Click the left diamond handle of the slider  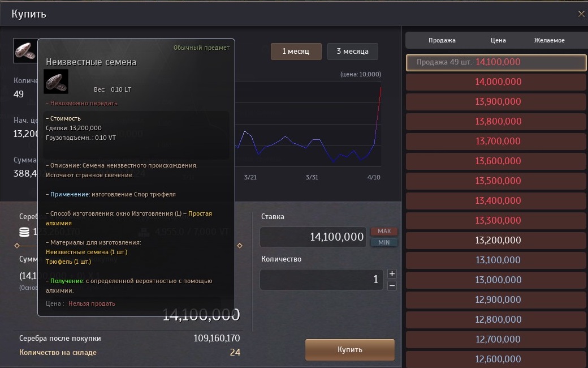[17, 246]
